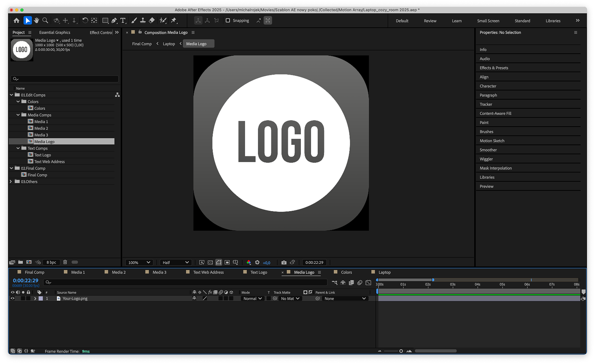
Task: Click the timeline zoom slider
Action: [401, 351]
